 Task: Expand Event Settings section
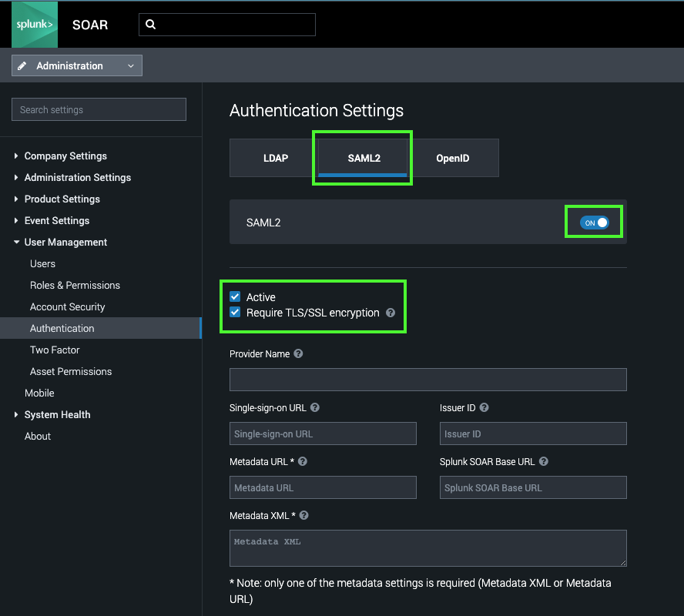coord(57,220)
